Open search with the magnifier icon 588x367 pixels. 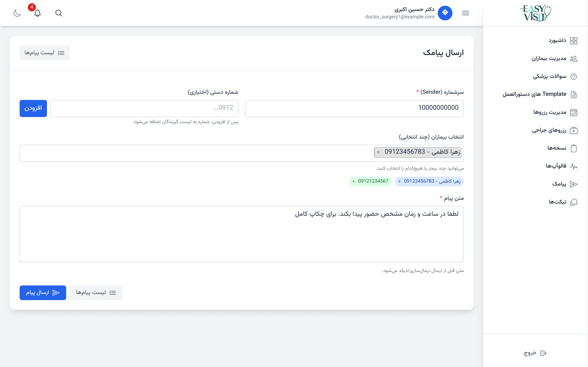pyautogui.click(x=59, y=13)
